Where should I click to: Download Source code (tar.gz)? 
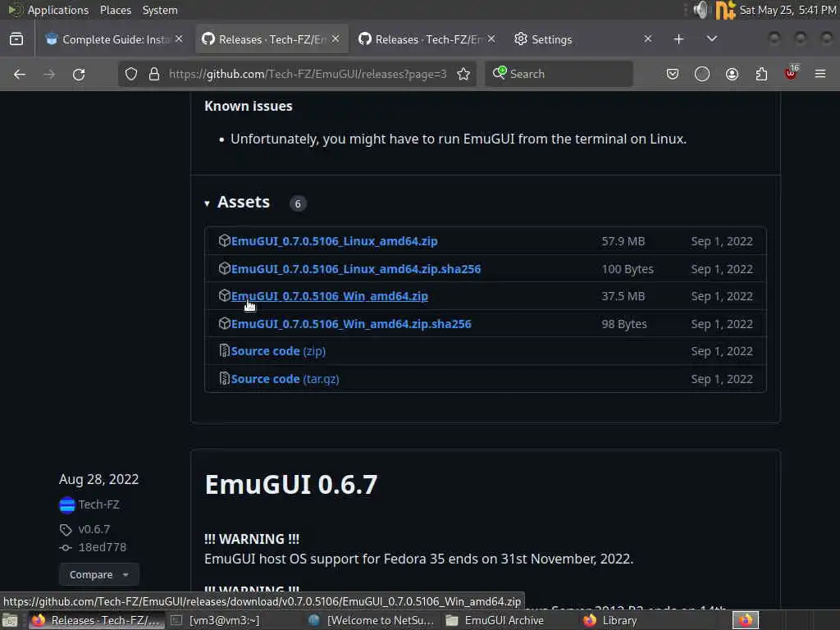[285, 379]
